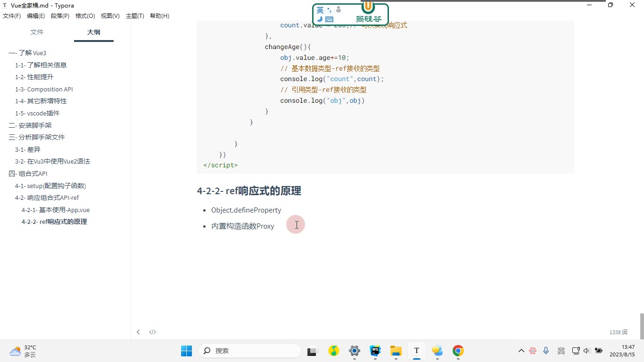
Task: Open the 编辑(E) menu
Action: (x=36, y=16)
